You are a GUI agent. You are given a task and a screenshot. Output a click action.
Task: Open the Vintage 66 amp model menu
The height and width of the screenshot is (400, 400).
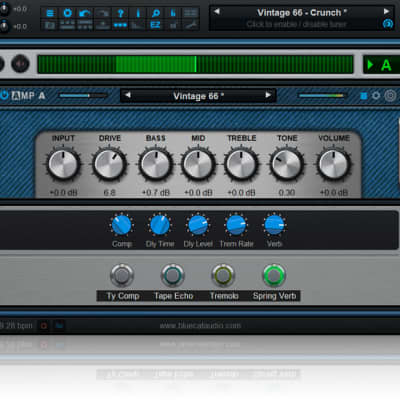coord(198,96)
